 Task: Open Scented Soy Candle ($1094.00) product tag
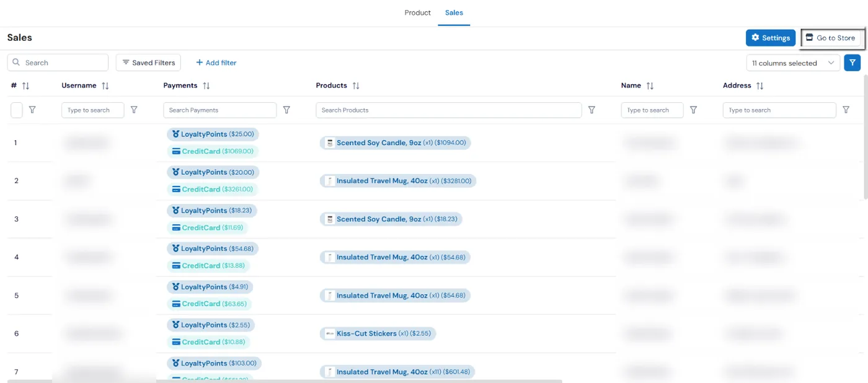click(x=396, y=143)
